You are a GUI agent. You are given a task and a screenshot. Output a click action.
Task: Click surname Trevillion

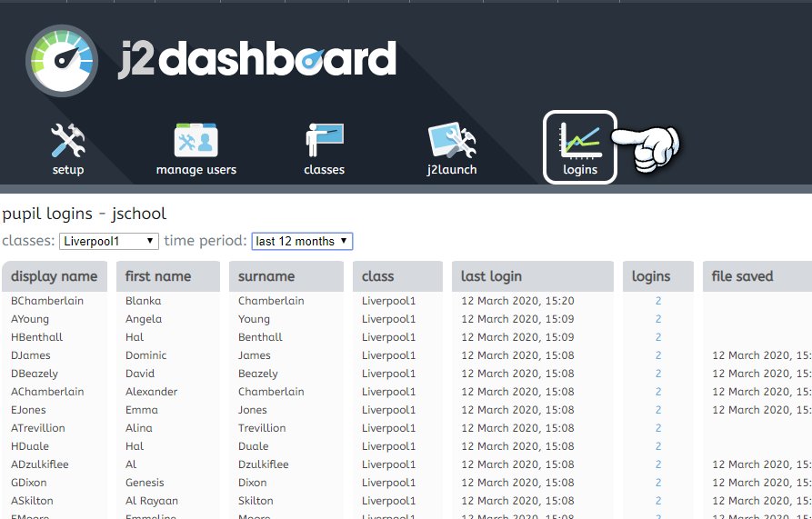coord(262,428)
